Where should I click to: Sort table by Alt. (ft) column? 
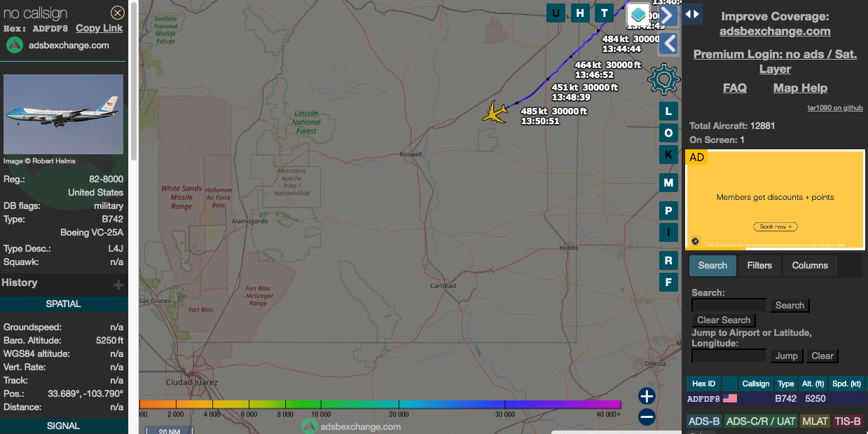point(812,384)
